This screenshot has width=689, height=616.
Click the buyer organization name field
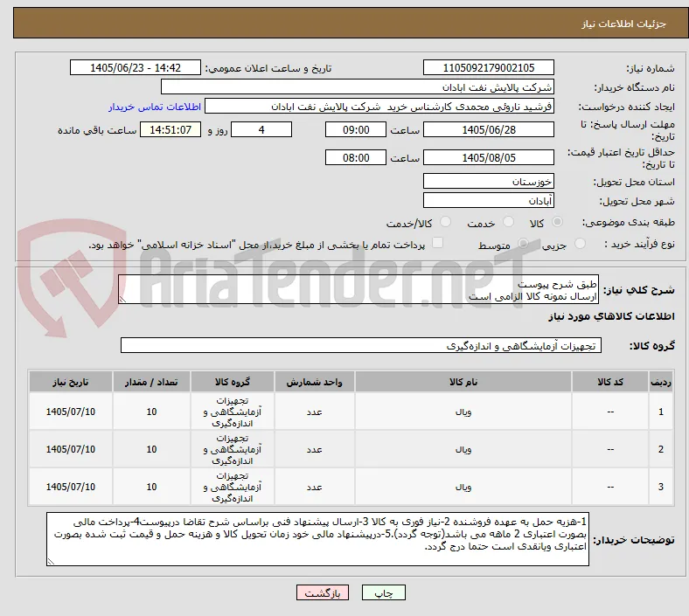358,87
